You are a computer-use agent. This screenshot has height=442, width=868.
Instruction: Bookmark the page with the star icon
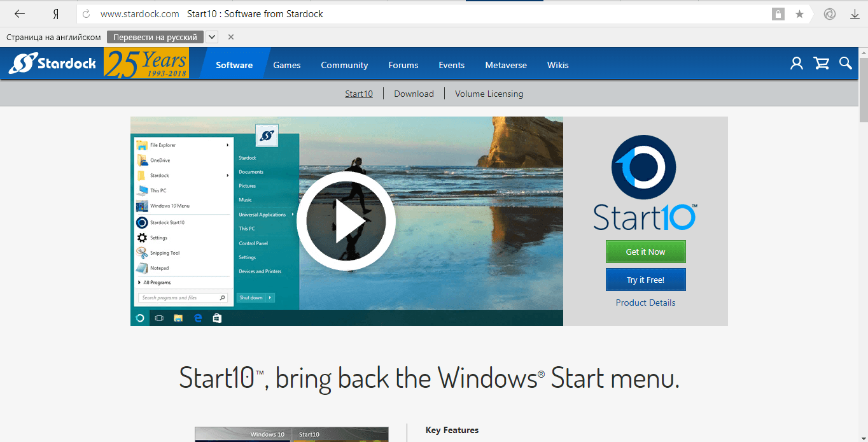coord(800,14)
